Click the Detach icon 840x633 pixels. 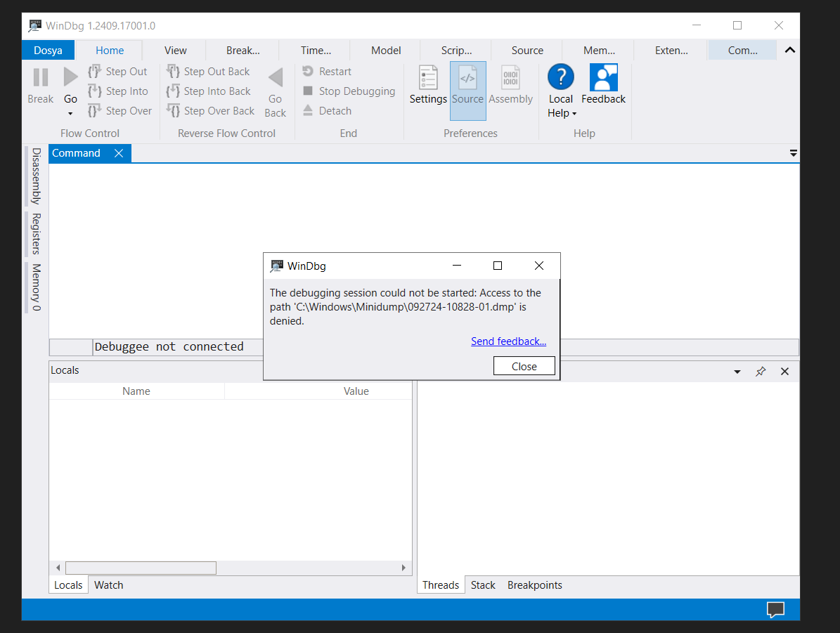307,110
